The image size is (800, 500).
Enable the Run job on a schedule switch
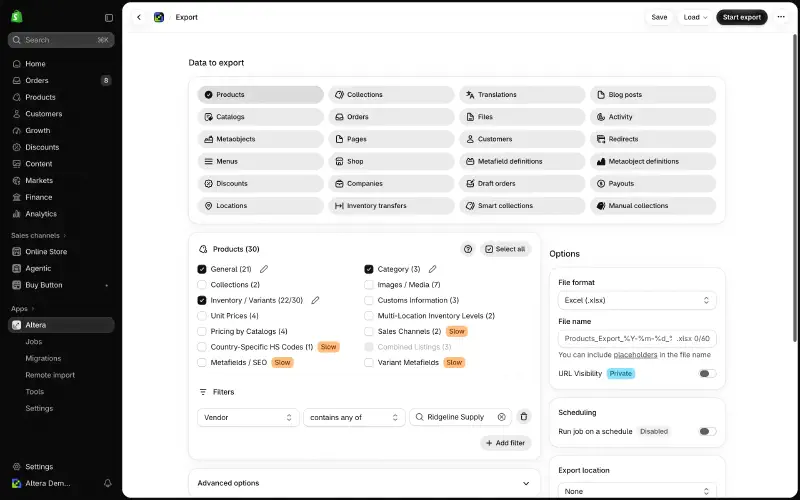point(707,431)
